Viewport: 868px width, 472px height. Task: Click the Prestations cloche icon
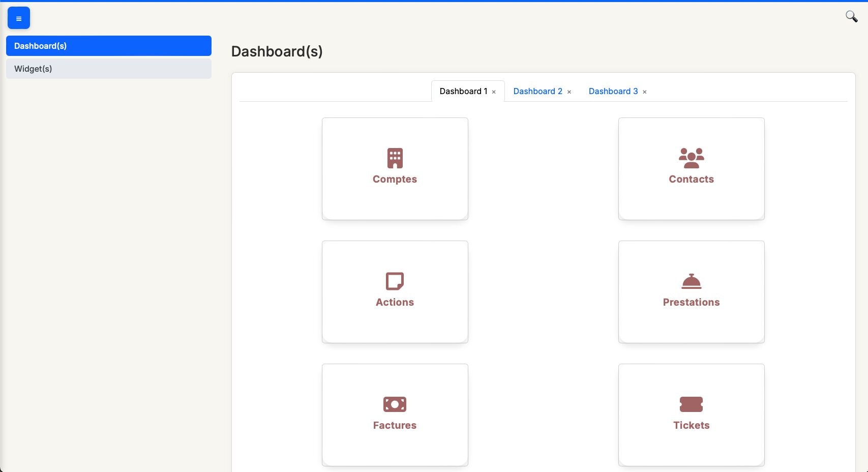pyautogui.click(x=691, y=281)
